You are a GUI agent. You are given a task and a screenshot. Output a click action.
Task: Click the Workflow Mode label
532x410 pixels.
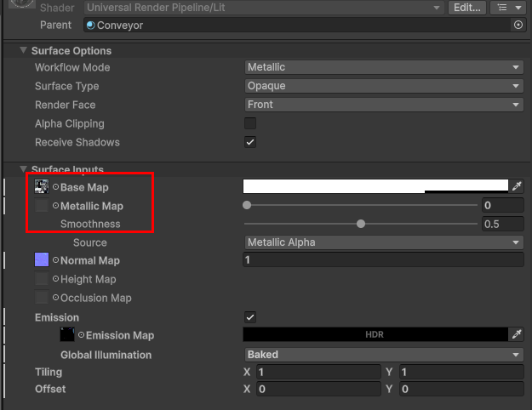72,67
